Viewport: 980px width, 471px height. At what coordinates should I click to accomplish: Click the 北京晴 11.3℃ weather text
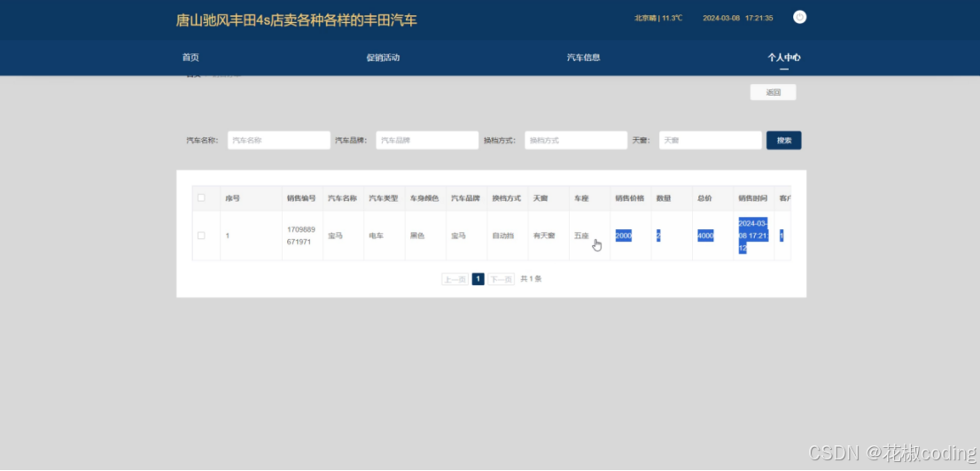pos(658,18)
